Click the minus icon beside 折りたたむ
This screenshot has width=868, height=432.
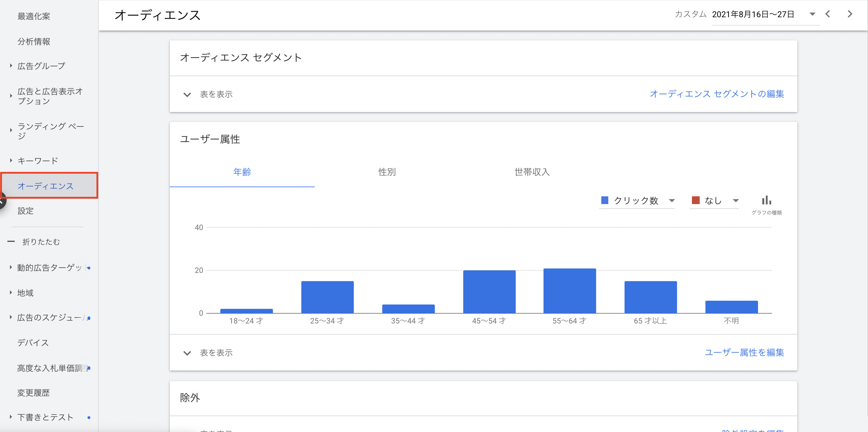[11, 242]
